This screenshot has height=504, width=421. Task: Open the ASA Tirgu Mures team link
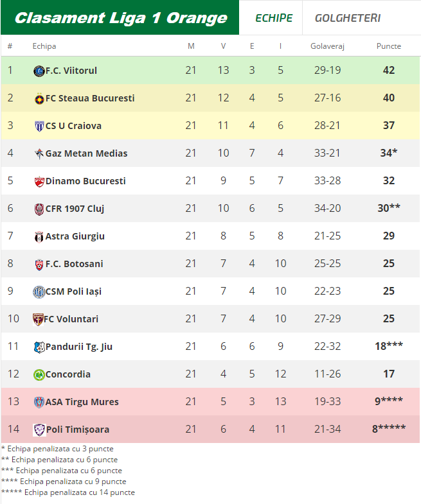click(82, 402)
